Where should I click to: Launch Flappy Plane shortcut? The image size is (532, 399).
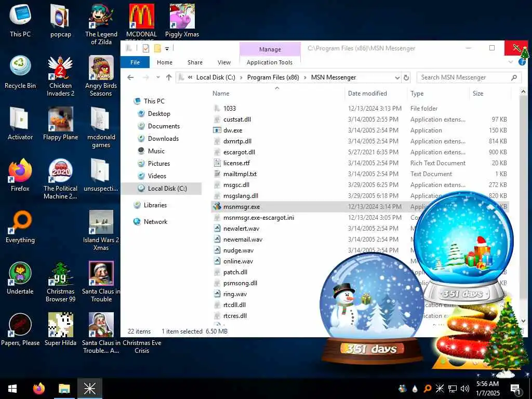click(60, 124)
